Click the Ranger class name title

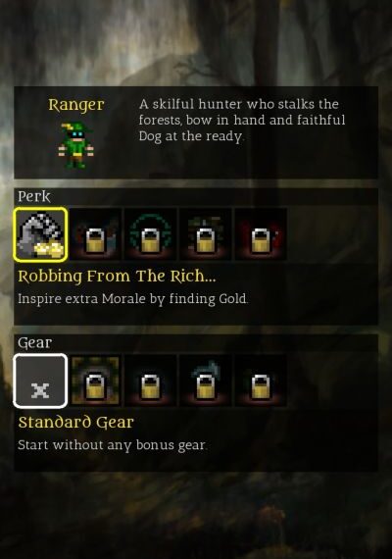pos(76,105)
